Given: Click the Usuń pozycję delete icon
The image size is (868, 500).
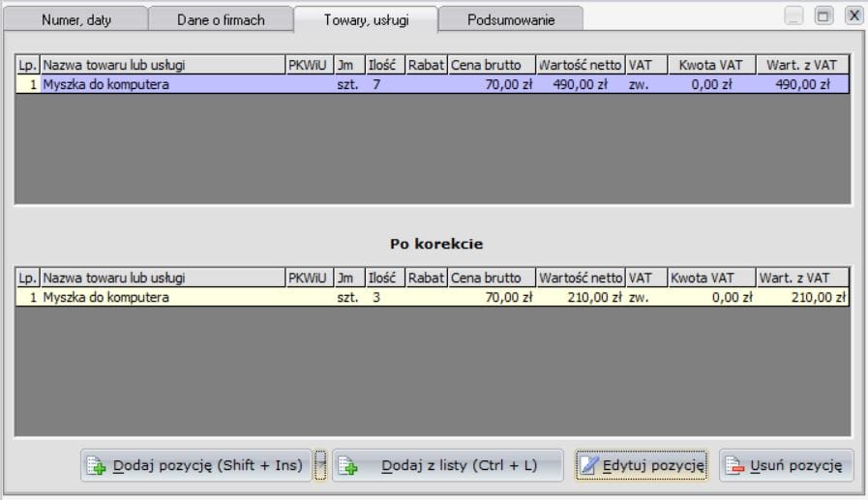Looking at the screenshot, I should point(734,466).
